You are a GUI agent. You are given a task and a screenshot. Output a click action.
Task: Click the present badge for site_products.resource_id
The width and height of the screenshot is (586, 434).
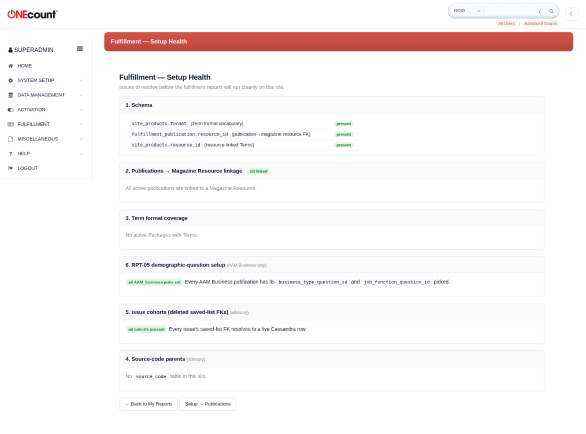click(x=343, y=145)
